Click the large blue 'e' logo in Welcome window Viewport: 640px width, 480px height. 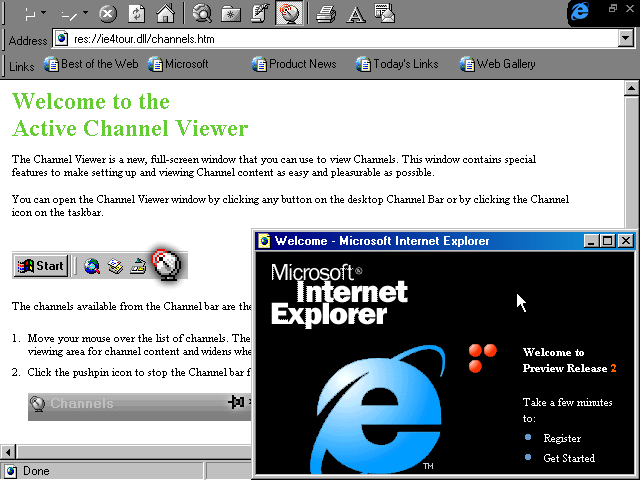tap(378, 409)
